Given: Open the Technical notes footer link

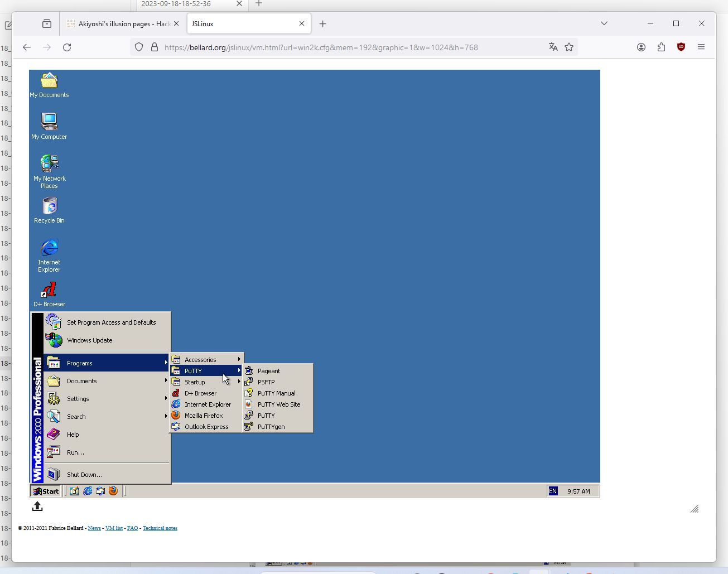Looking at the screenshot, I should [x=160, y=528].
